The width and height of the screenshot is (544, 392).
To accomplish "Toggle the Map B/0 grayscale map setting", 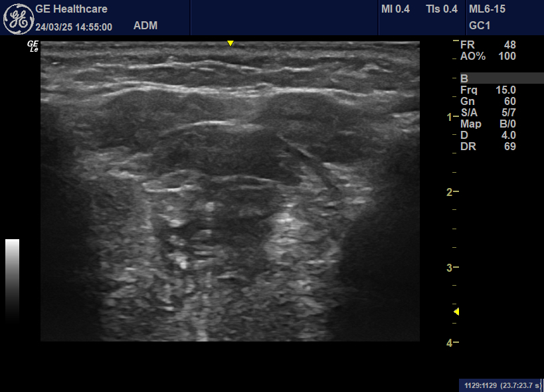I will (487, 124).
